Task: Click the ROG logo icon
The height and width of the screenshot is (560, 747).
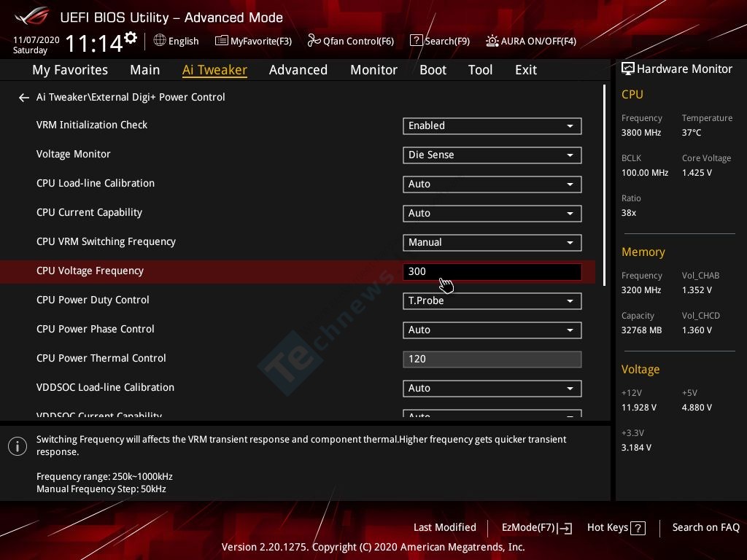Action: 32,17
